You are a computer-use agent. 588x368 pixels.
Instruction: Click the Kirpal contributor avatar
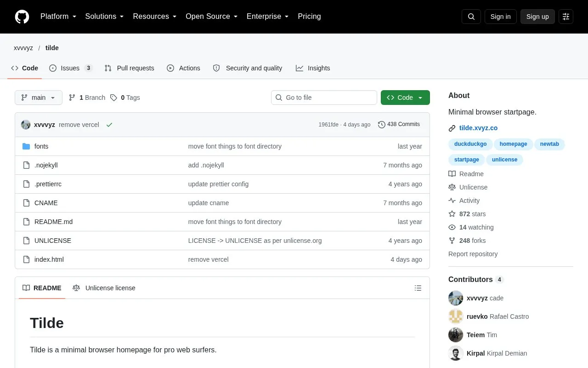click(x=456, y=353)
